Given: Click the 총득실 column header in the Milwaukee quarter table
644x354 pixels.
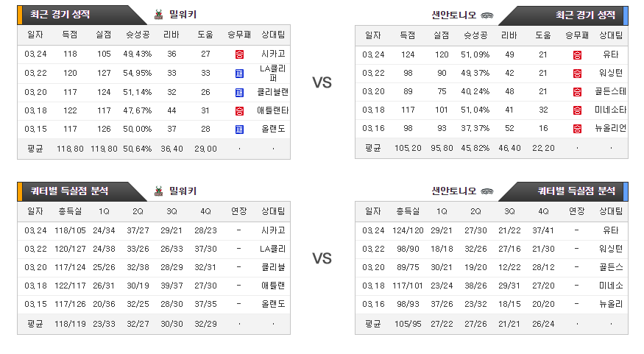Looking at the screenshot, I should (70, 211).
